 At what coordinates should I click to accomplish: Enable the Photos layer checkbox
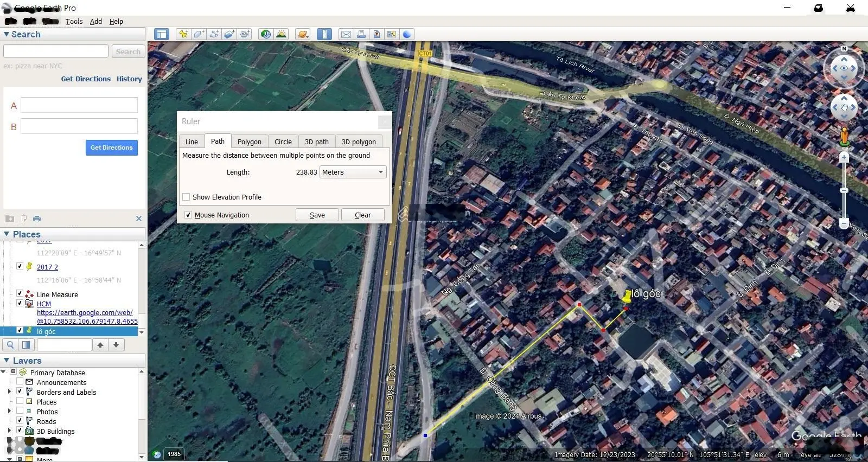20,410
